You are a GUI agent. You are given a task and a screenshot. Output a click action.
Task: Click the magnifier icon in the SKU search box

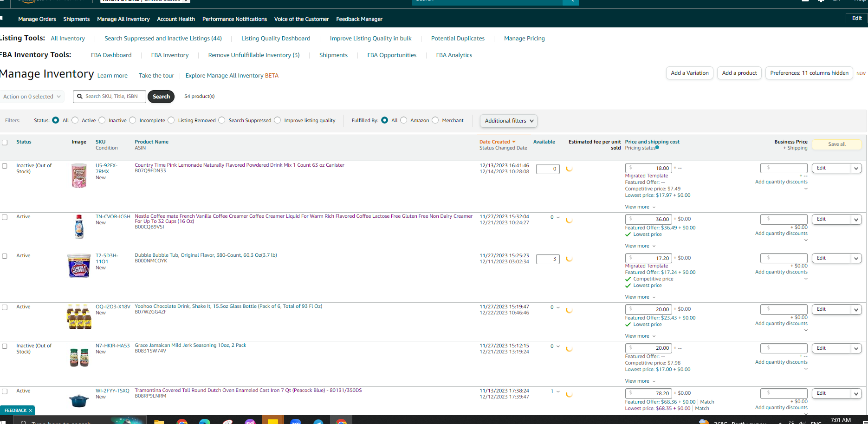point(80,97)
